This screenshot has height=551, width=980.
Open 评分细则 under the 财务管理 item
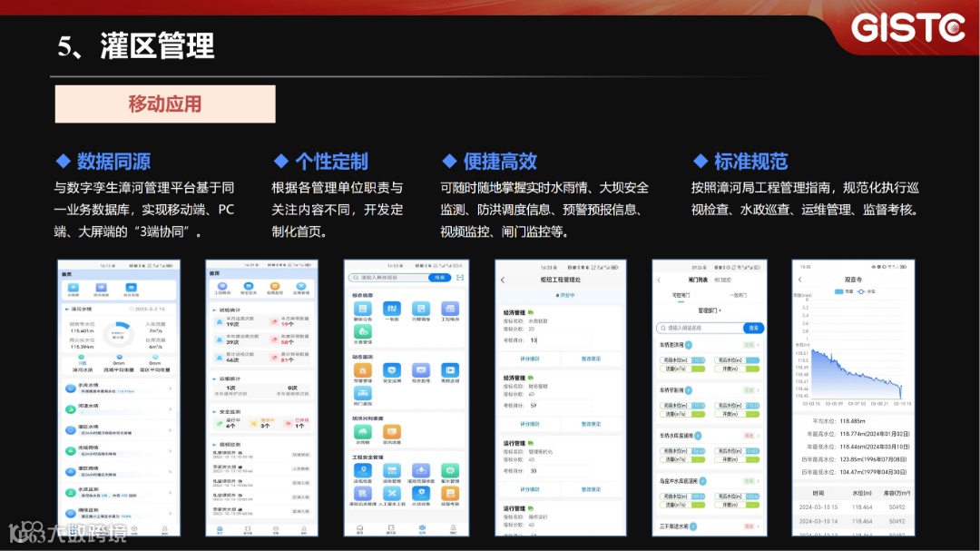click(530, 424)
